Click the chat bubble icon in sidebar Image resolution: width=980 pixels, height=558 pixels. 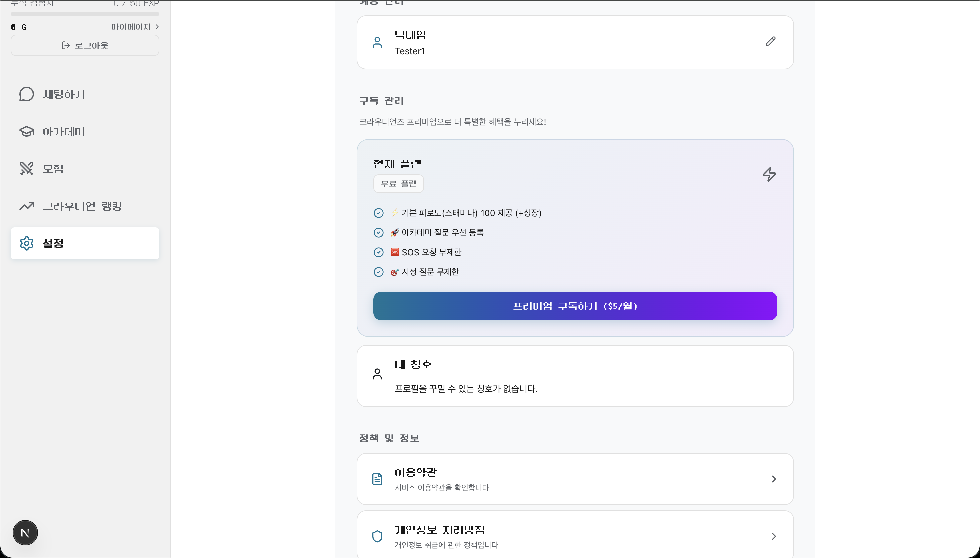pos(26,94)
